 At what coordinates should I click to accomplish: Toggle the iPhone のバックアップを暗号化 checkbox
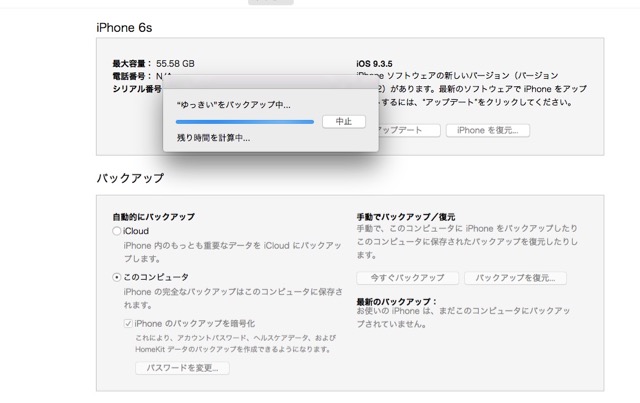point(128,324)
